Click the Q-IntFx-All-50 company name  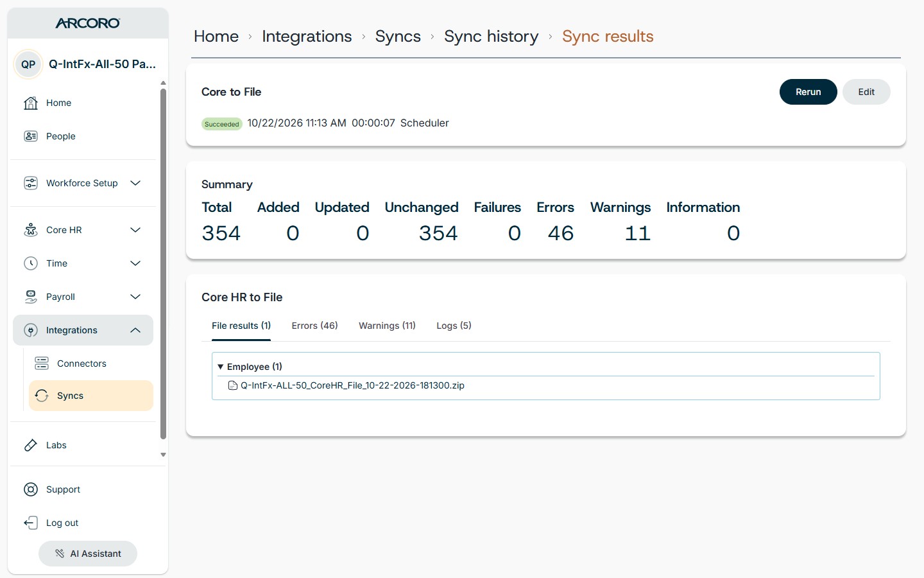point(102,64)
